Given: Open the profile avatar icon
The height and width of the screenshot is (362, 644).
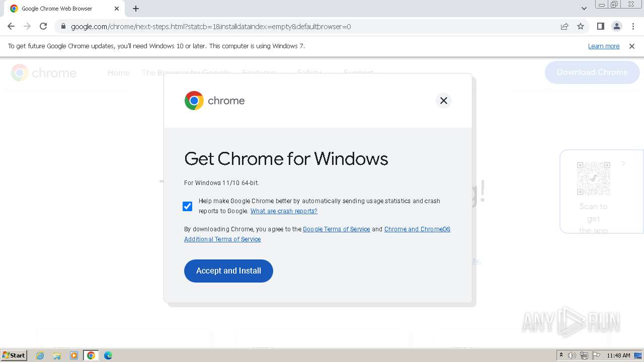Looking at the screenshot, I should pyautogui.click(x=616, y=26).
